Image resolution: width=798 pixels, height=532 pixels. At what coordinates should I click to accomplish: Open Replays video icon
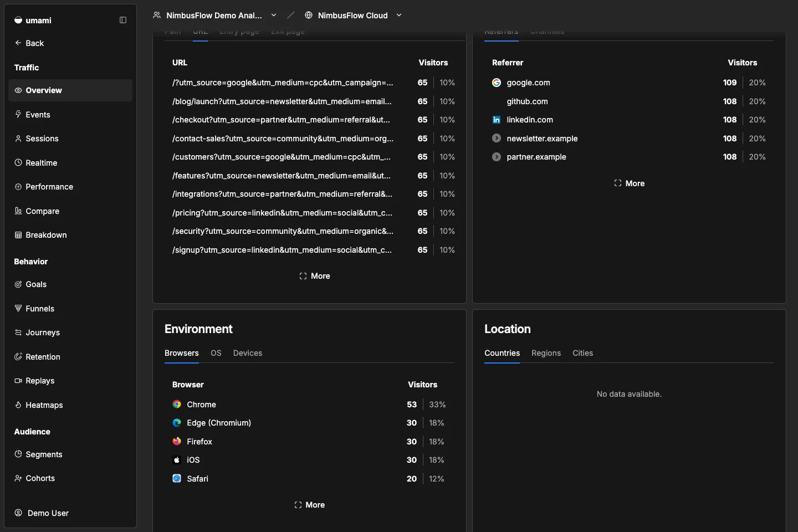pos(18,381)
